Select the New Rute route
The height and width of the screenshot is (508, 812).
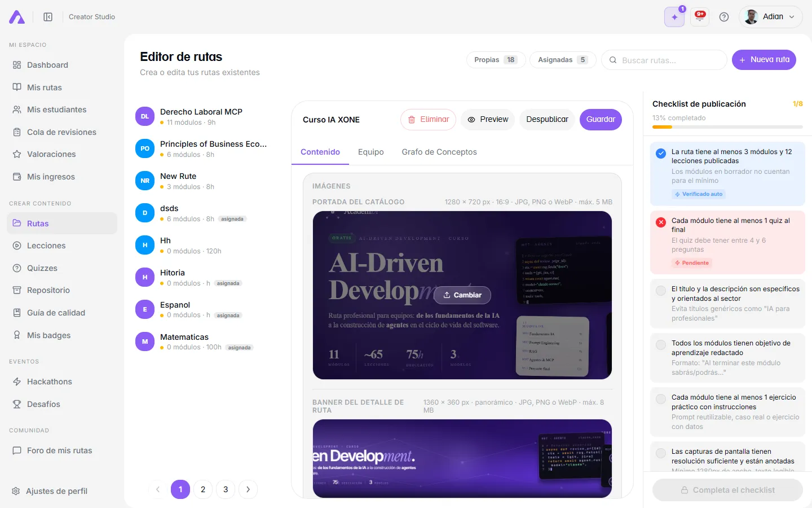[204, 181]
